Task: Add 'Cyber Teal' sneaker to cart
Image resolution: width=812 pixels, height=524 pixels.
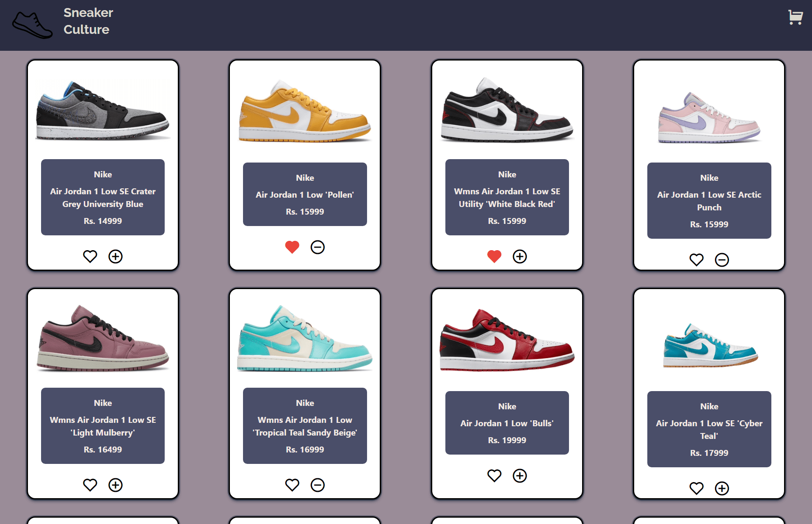Action: 722,488
